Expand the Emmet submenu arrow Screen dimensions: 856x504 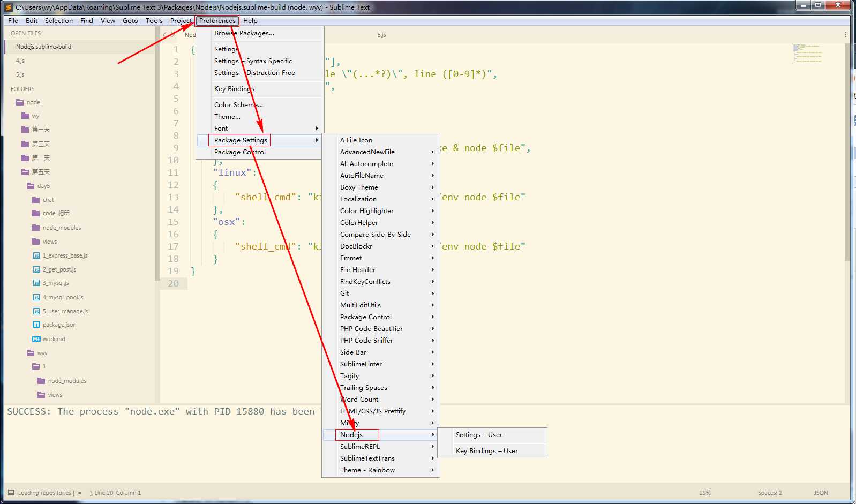[433, 258]
